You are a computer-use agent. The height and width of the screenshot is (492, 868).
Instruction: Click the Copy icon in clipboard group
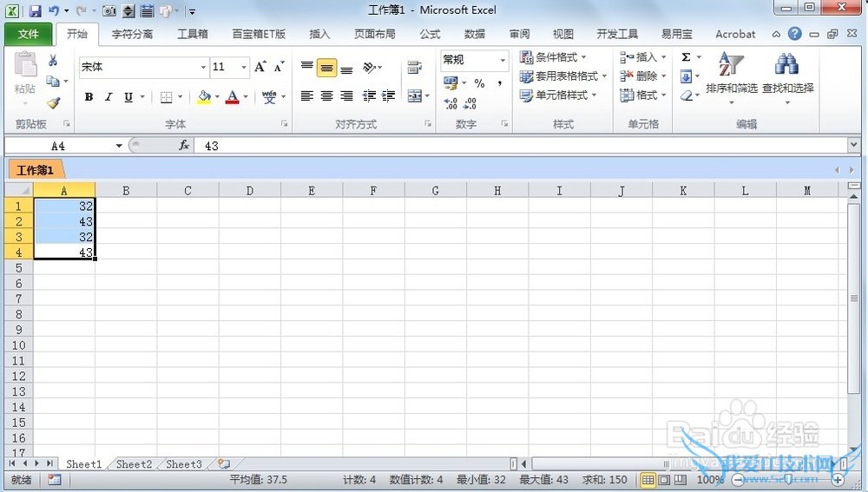(53, 82)
